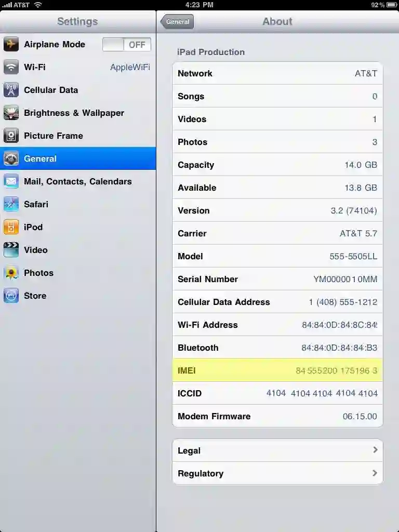Open Safari settings
Image resolution: width=399 pixels, height=532 pixels.
click(x=78, y=204)
